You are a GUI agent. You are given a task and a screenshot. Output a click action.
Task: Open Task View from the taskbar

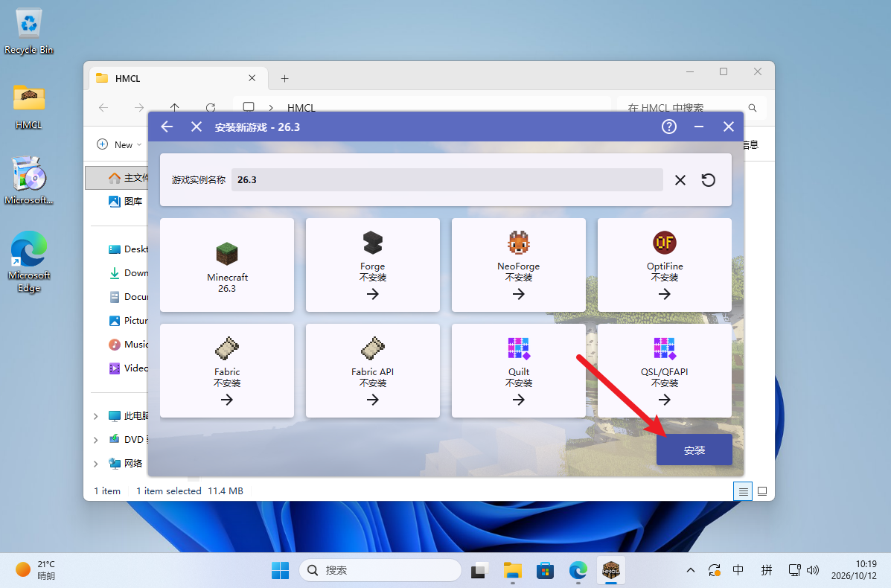tap(479, 570)
